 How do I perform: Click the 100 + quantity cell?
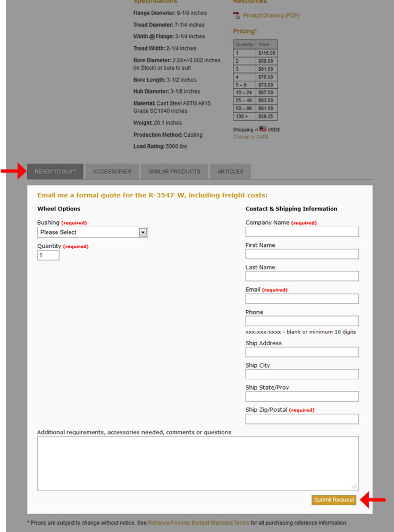coord(244,117)
